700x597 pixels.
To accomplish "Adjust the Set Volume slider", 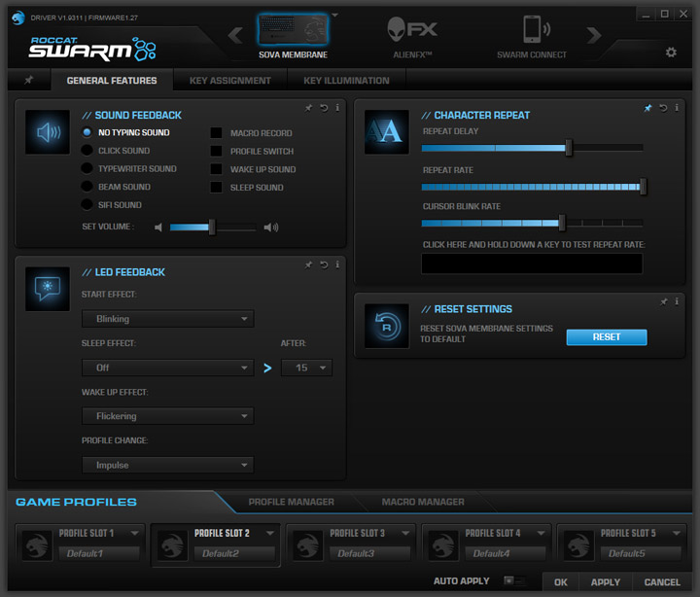I will [213, 228].
